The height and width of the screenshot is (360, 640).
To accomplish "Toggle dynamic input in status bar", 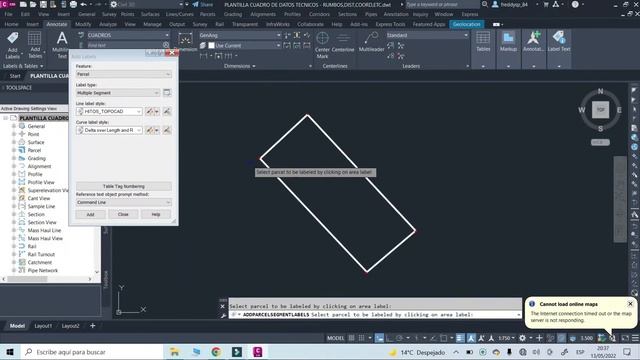I will 380,338.
